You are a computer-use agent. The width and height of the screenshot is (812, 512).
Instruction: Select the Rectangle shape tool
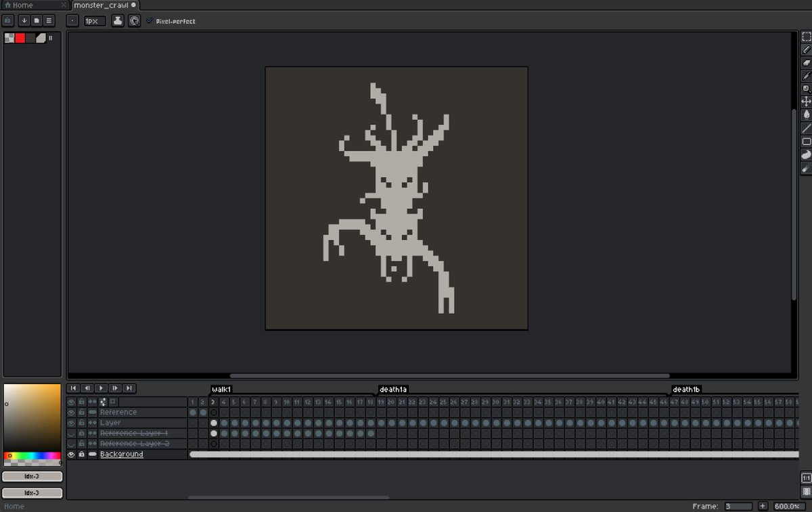(x=806, y=141)
